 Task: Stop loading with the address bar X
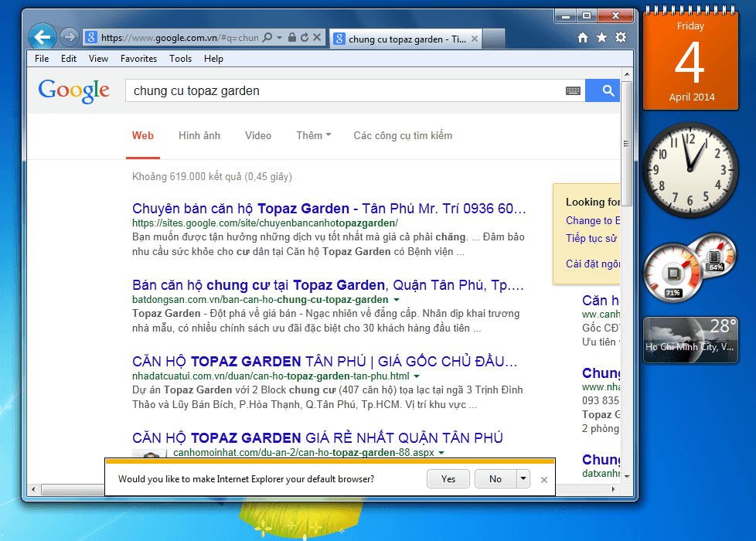[x=317, y=37]
